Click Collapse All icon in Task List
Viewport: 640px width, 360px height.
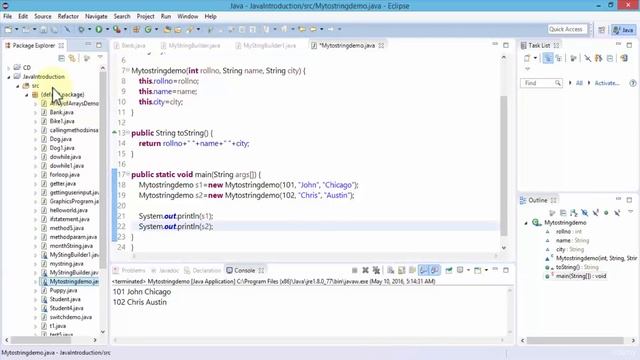[610, 58]
